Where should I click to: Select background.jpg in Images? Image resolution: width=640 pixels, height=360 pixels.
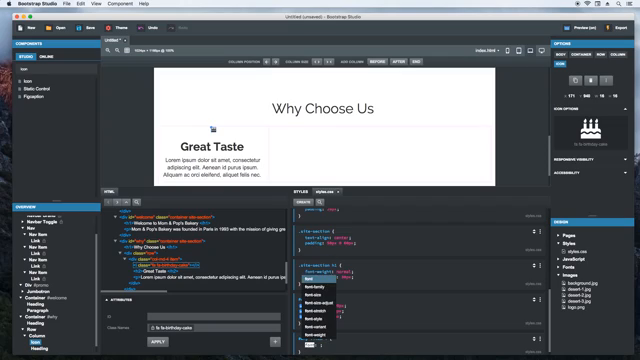pos(582,283)
